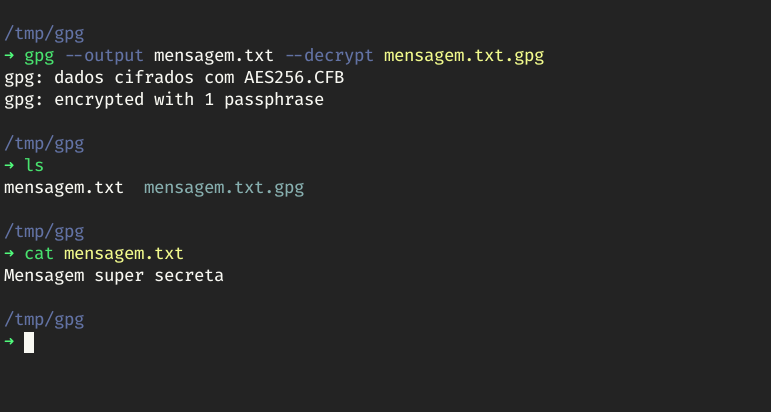771x412 pixels.
Task: Click the prompt arrow on the empty last line
Action: click(9, 342)
